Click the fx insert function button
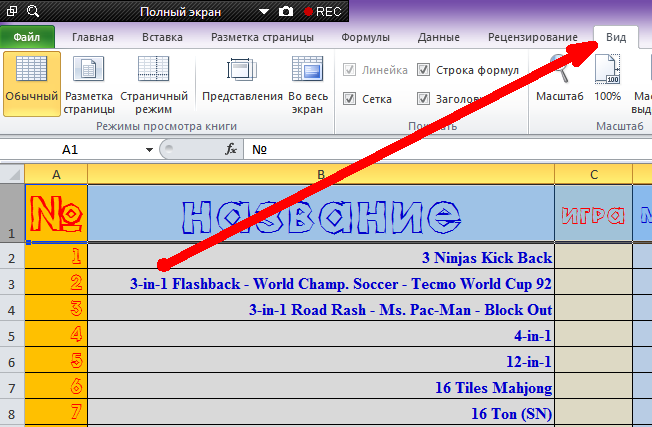Viewport: 652px width, 427px height. click(231, 149)
